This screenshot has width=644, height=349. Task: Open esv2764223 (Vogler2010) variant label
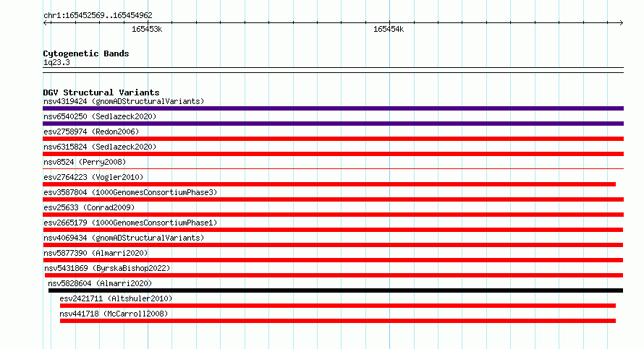(93, 177)
